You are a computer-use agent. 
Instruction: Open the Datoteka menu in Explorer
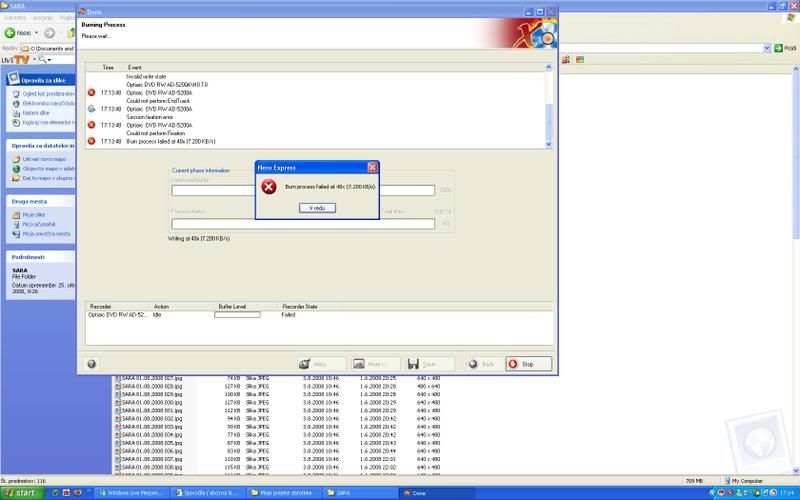tap(15, 18)
